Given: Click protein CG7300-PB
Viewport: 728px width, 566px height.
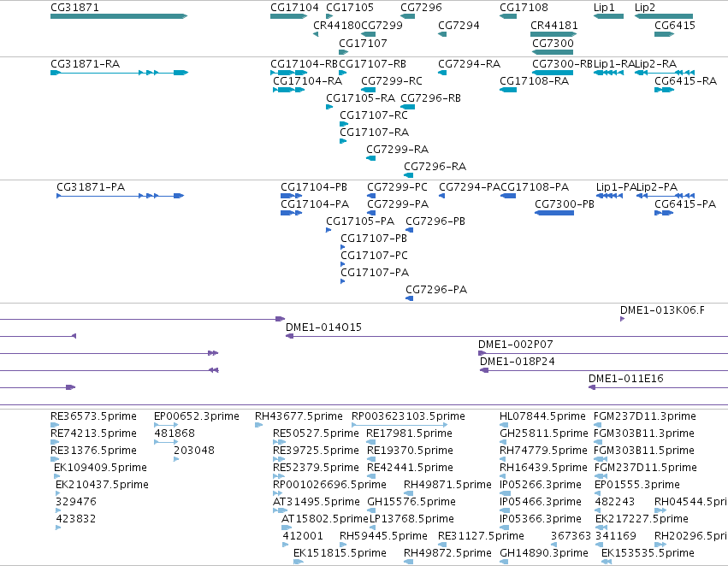Looking at the screenshot, I should (x=554, y=213).
